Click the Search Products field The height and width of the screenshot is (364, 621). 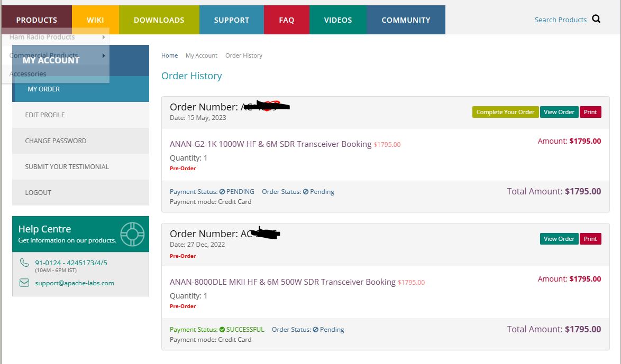pyautogui.click(x=560, y=20)
